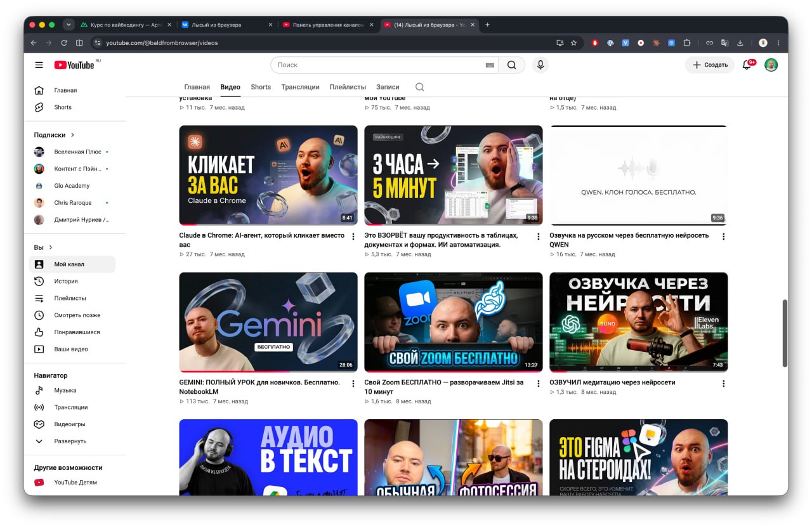Open the Chrome downloads icon
The width and height of the screenshot is (812, 527).
[x=740, y=42]
